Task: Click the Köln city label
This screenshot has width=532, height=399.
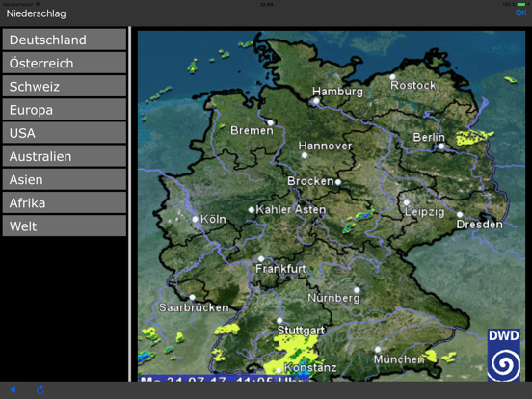Action: [213, 219]
